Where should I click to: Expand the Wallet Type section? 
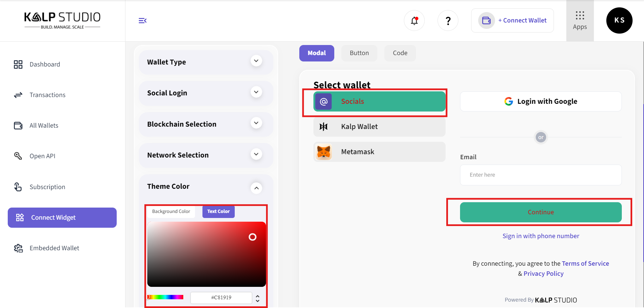[256, 61]
